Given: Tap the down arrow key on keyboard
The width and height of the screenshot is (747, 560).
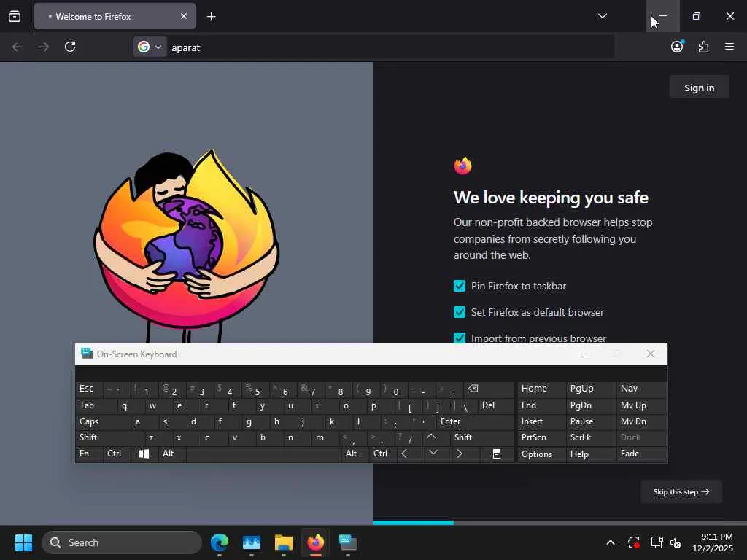Looking at the screenshot, I should click(433, 453).
